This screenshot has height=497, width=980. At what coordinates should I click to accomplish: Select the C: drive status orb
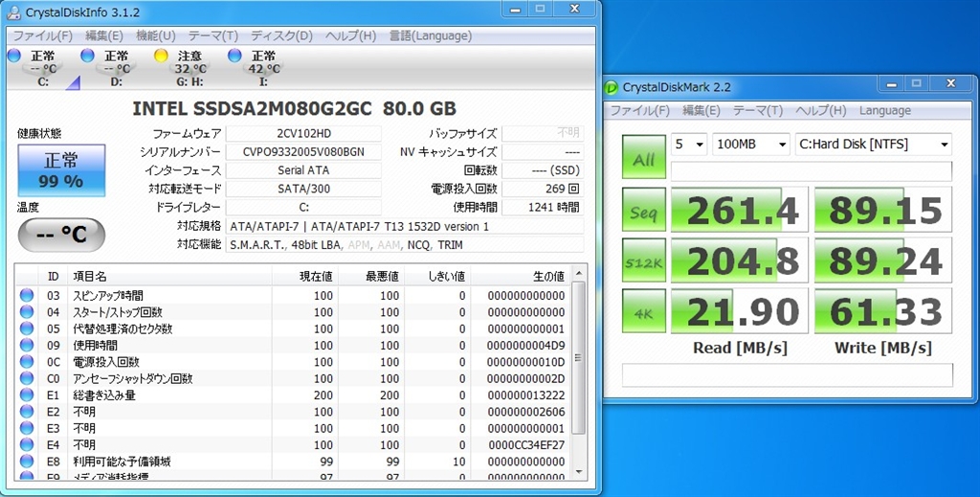pyautogui.click(x=14, y=56)
